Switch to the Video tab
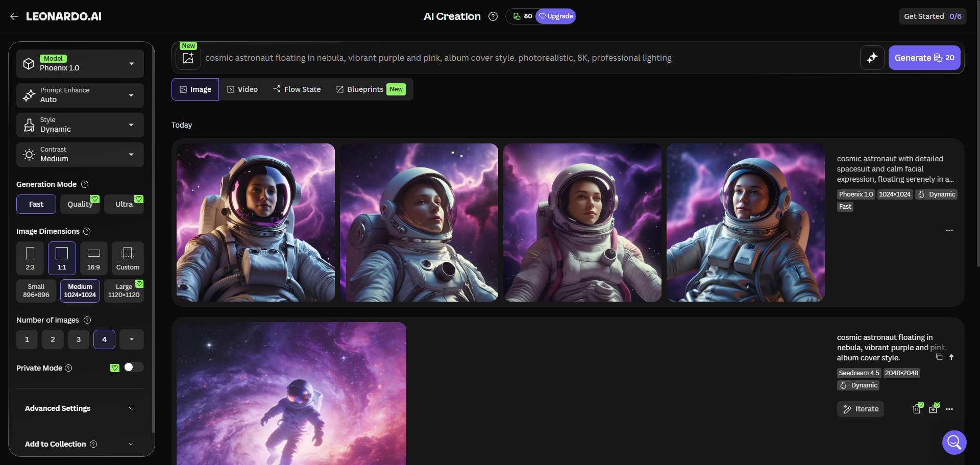The height and width of the screenshot is (465, 980). point(242,89)
